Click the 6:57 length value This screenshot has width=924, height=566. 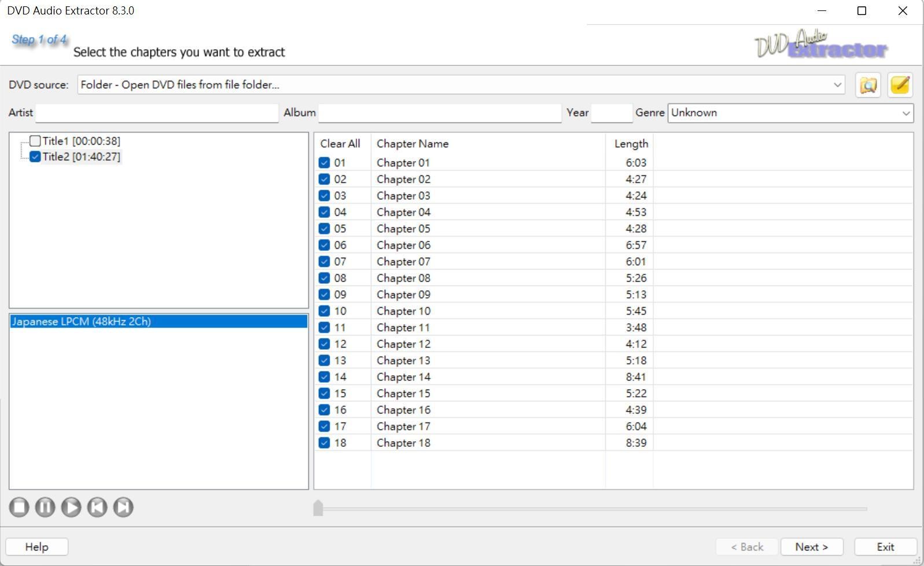pyautogui.click(x=636, y=245)
